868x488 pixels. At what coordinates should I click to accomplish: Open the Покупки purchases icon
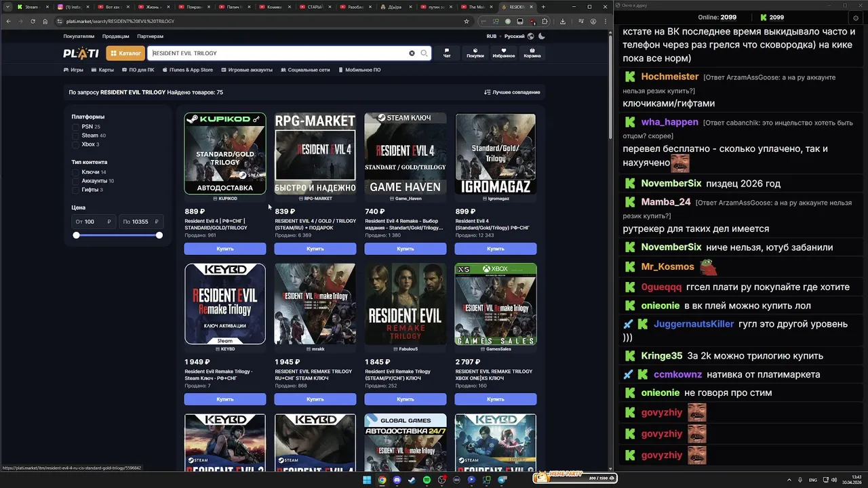coord(475,52)
